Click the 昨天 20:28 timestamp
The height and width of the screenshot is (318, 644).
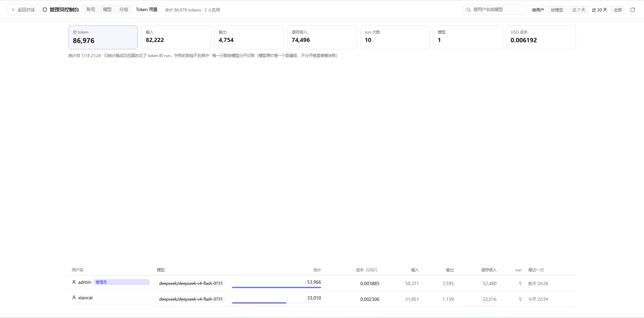coord(538,283)
